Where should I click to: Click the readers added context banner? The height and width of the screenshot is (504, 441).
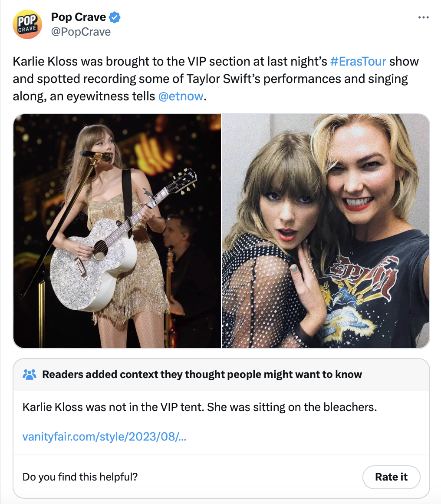(x=202, y=374)
